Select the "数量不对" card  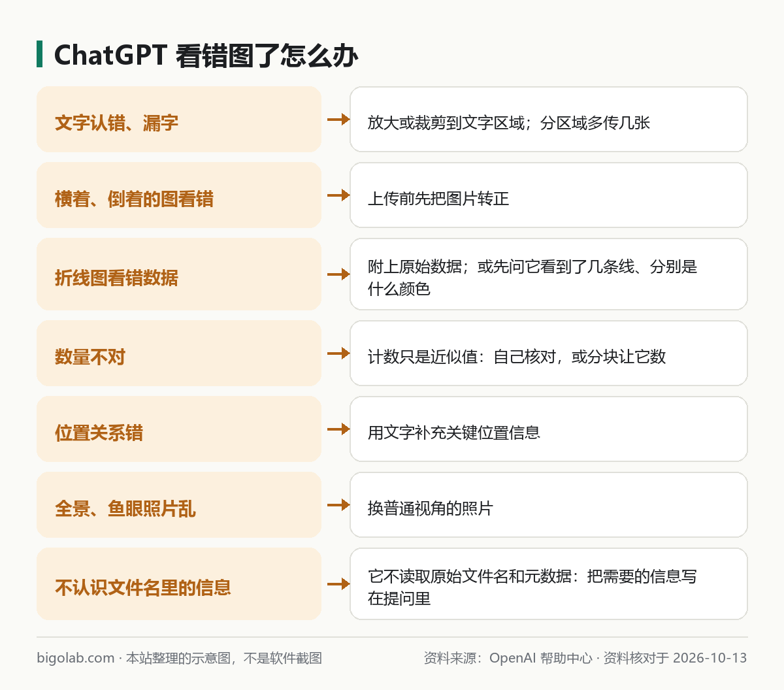tap(179, 353)
